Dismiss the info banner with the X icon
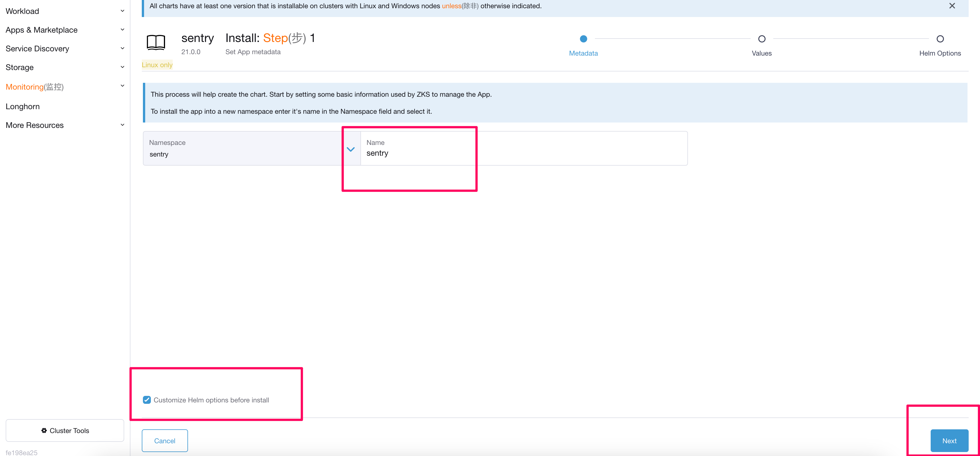The image size is (980, 456). coord(952,6)
